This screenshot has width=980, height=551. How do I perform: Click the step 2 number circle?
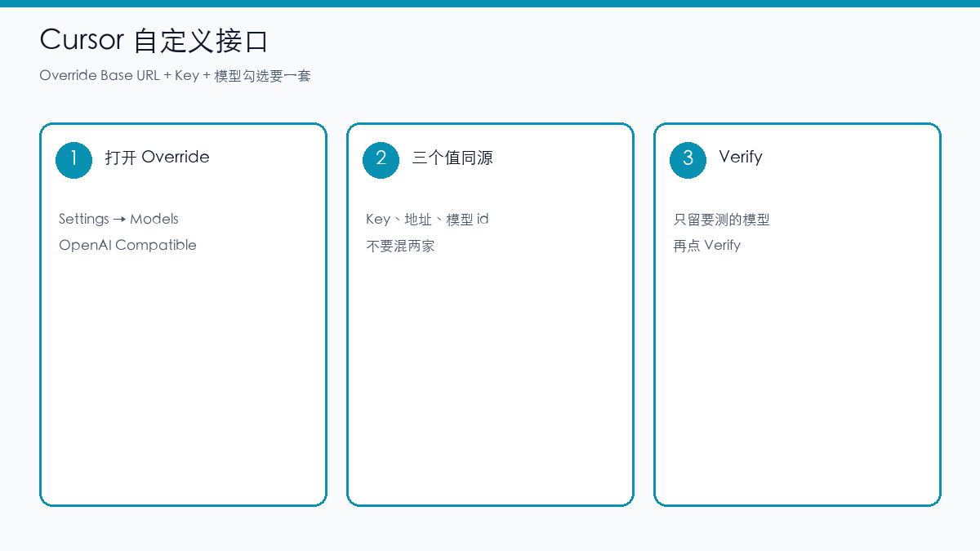click(381, 159)
